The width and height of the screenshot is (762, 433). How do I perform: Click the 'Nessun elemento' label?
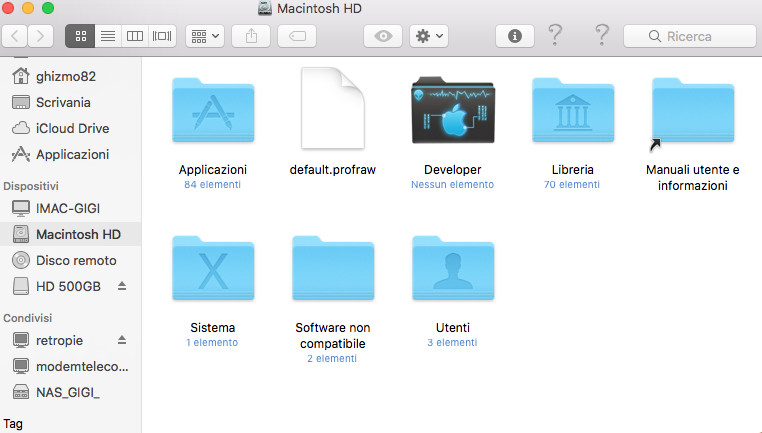click(452, 185)
